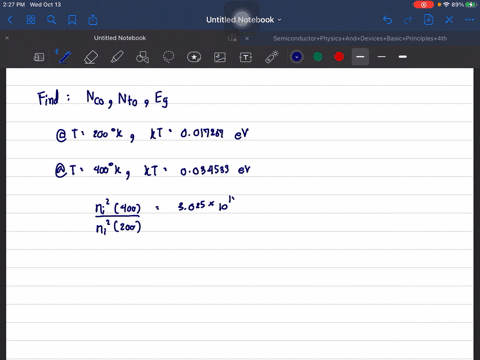Select the Pen tool

click(x=65, y=57)
